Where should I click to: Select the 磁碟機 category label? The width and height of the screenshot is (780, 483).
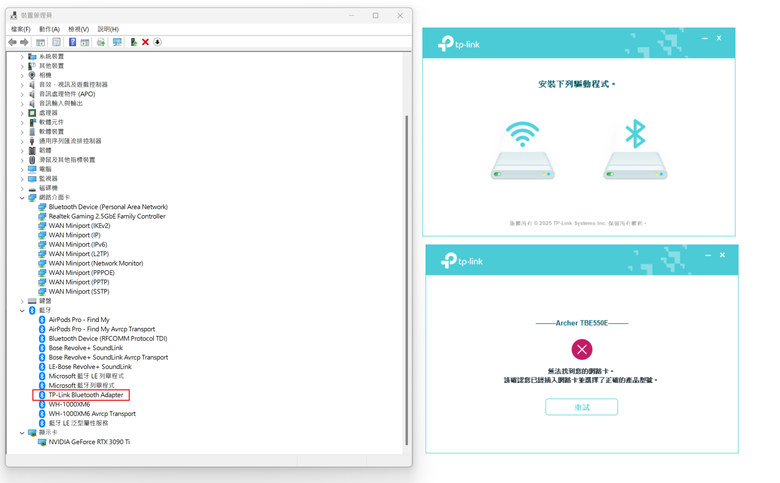pos(48,188)
